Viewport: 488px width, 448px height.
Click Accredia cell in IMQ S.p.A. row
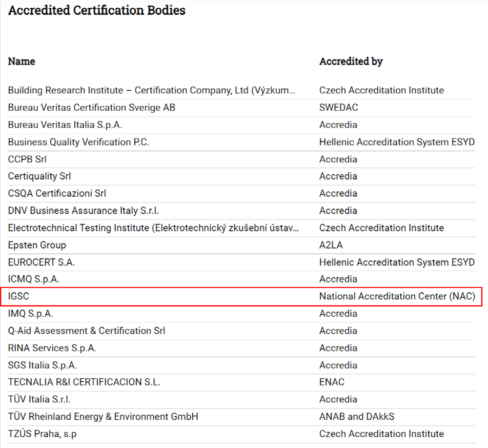pyautogui.click(x=338, y=313)
